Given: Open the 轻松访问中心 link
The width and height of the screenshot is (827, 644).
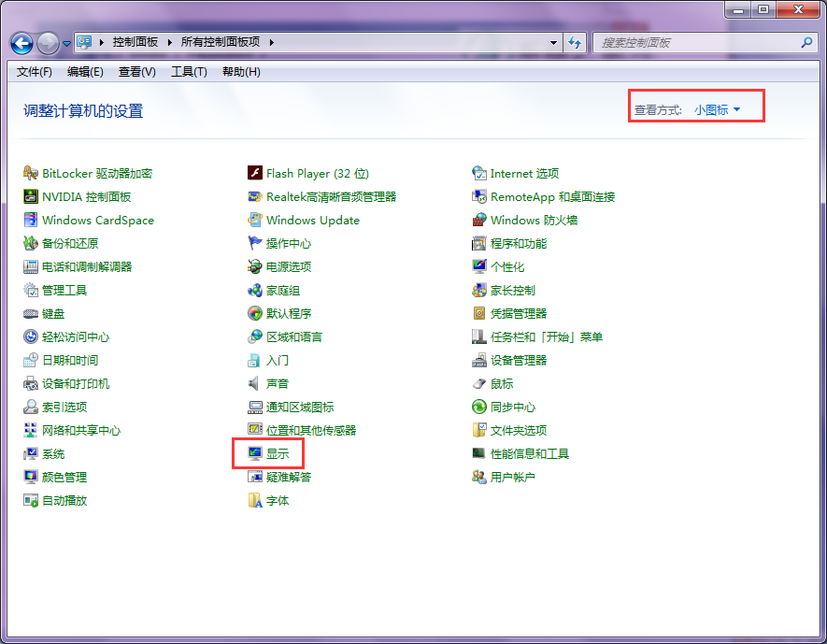Looking at the screenshot, I should pyautogui.click(x=76, y=337).
